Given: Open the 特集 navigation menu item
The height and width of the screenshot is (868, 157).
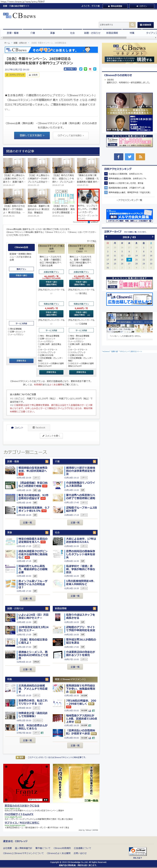Looking at the screenshot, I should click(132, 33).
